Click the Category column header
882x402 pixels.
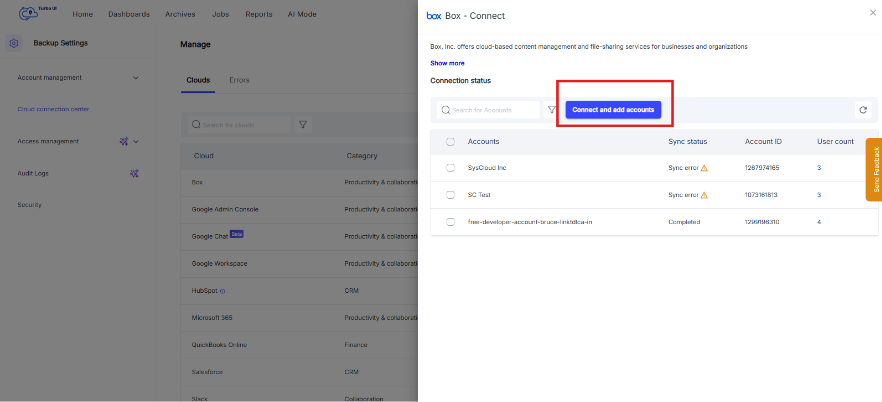(x=362, y=156)
